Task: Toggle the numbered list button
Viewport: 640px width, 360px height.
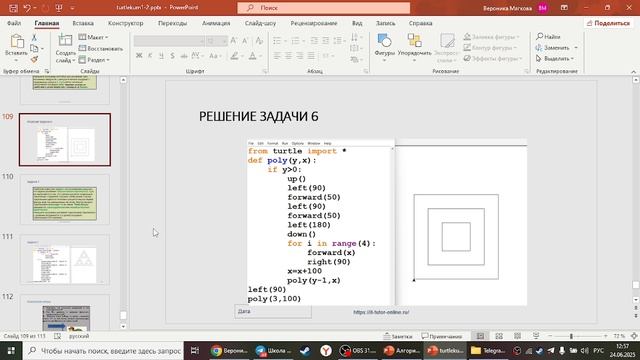Action: click(x=296, y=41)
